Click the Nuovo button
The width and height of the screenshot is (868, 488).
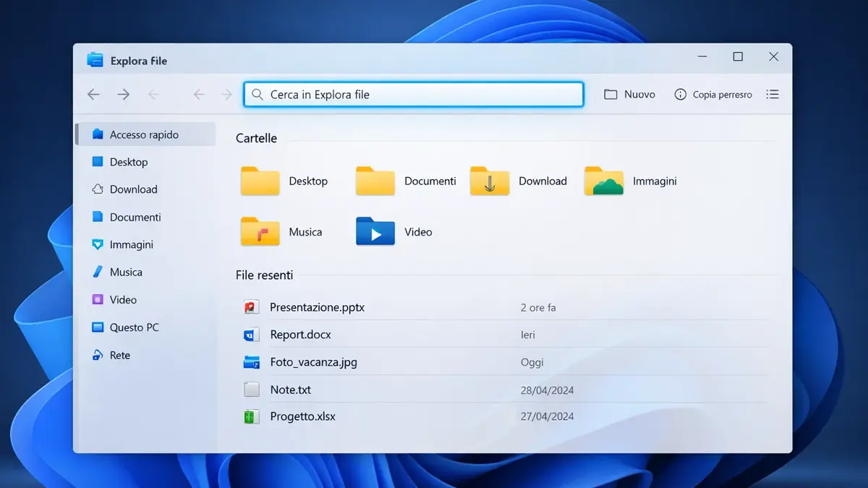click(x=629, y=94)
